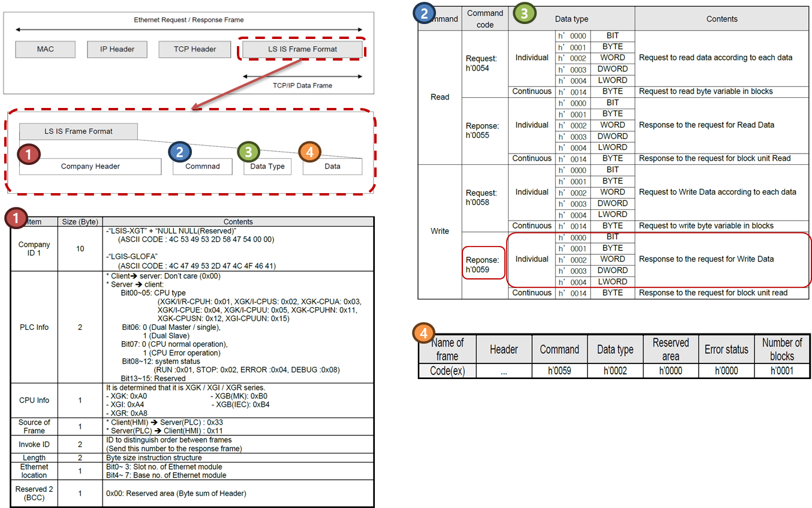Click 'Response to the request for Write Data'
The height and width of the screenshot is (508, 812).
coord(706,260)
